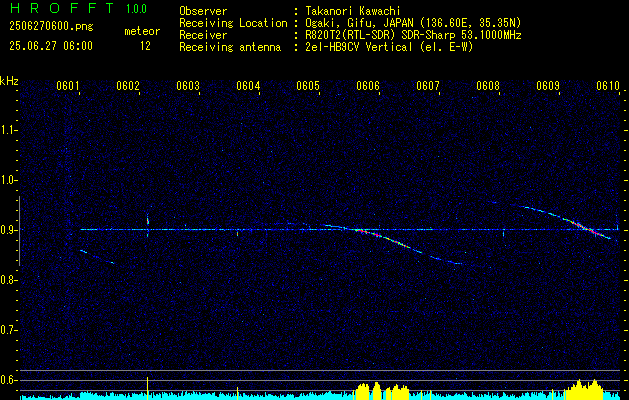Click time marker 0608
The image size is (629, 400).
click(x=488, y=86)
